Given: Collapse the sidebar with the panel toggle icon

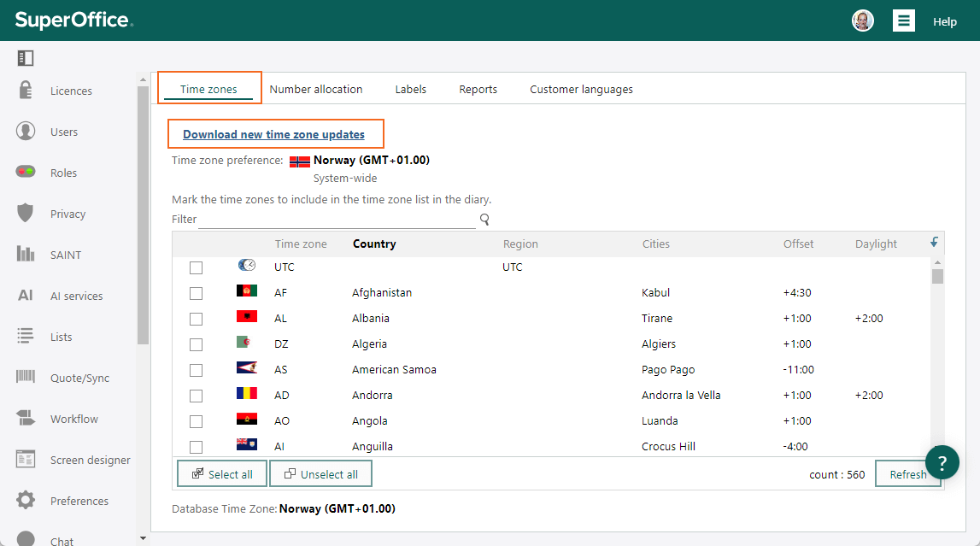Looking at the screenshot, I should [x=26, y=58].
